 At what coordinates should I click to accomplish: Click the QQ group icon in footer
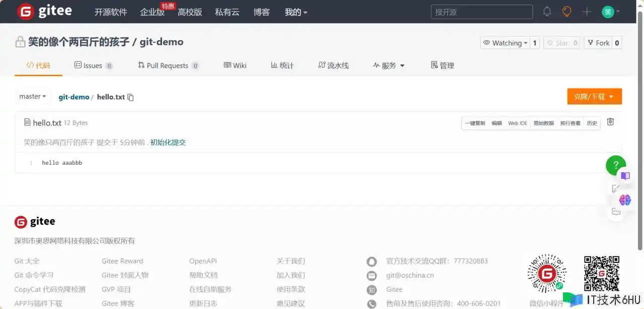(371, 261)
